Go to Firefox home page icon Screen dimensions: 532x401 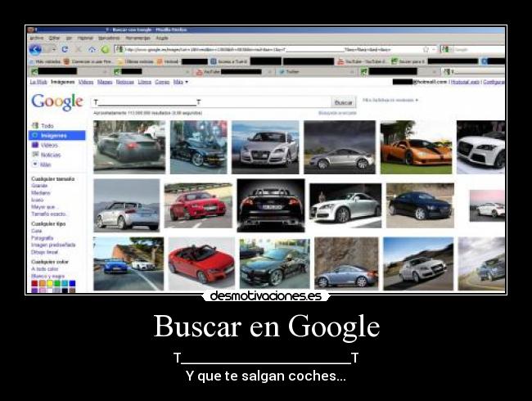(92, 50)
